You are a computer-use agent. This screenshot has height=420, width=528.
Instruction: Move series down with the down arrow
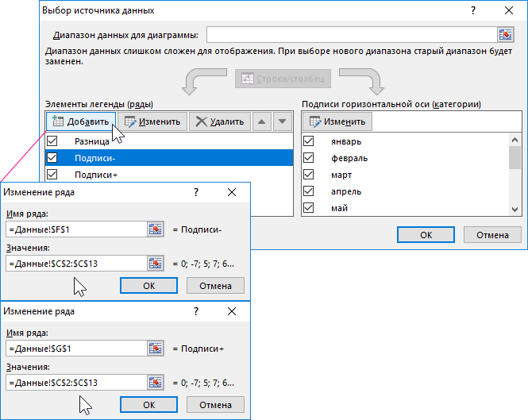point(282,121)
